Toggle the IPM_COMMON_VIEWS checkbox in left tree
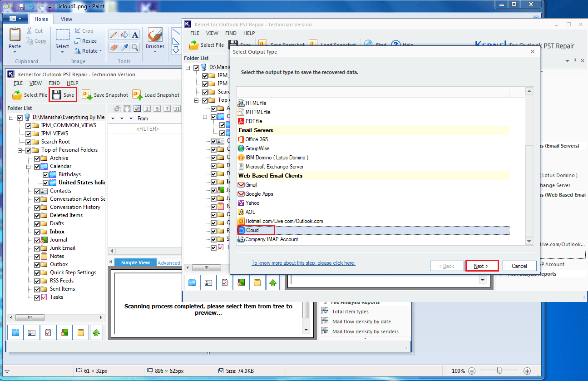The image size is (588, 381). 29,125
